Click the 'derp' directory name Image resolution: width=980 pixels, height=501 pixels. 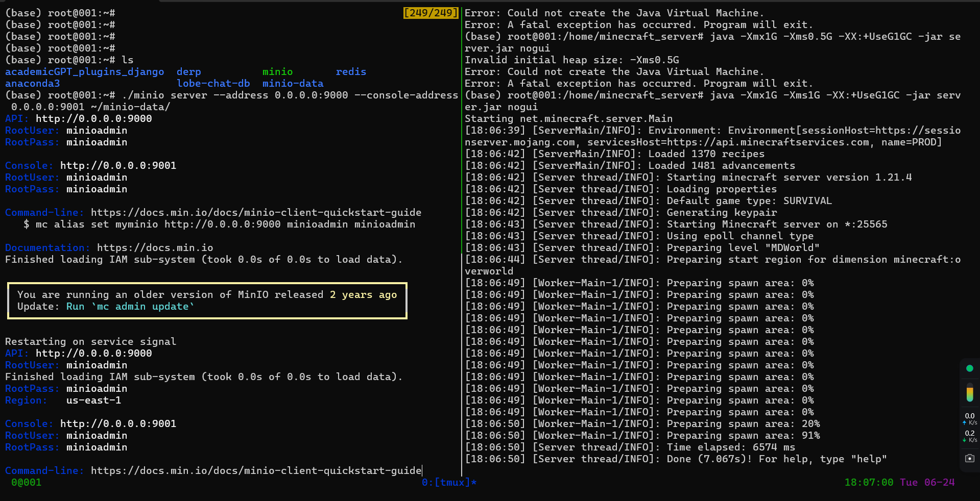point(189,71)
